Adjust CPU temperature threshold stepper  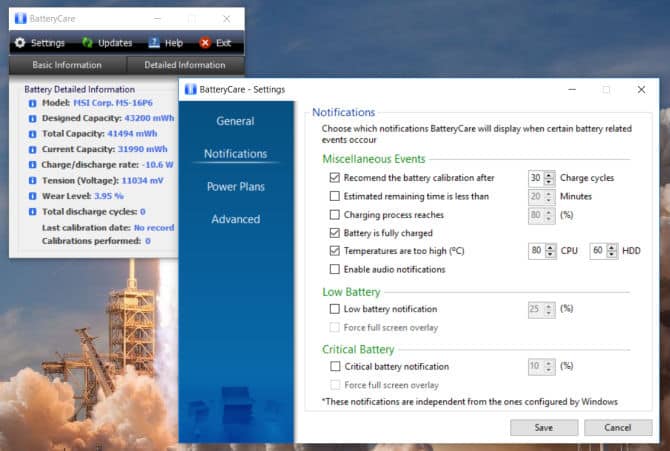(x=550, y=250)
